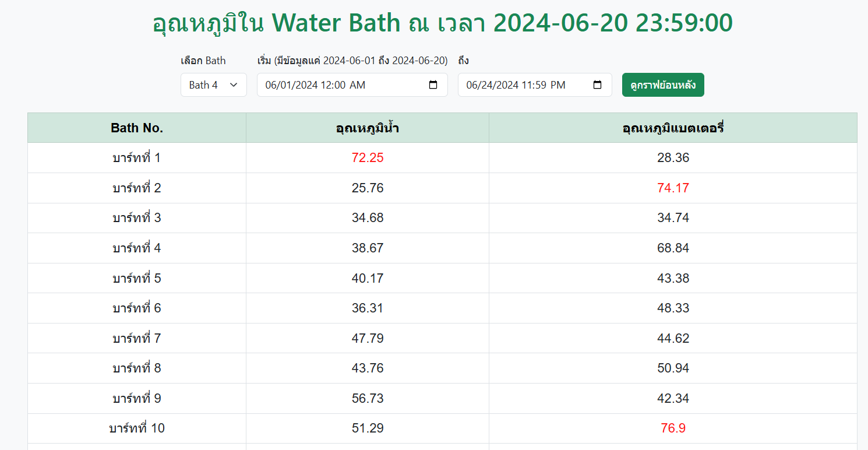Click red water temperature value 72.25
868x450 pixels.
click(368, 158)
